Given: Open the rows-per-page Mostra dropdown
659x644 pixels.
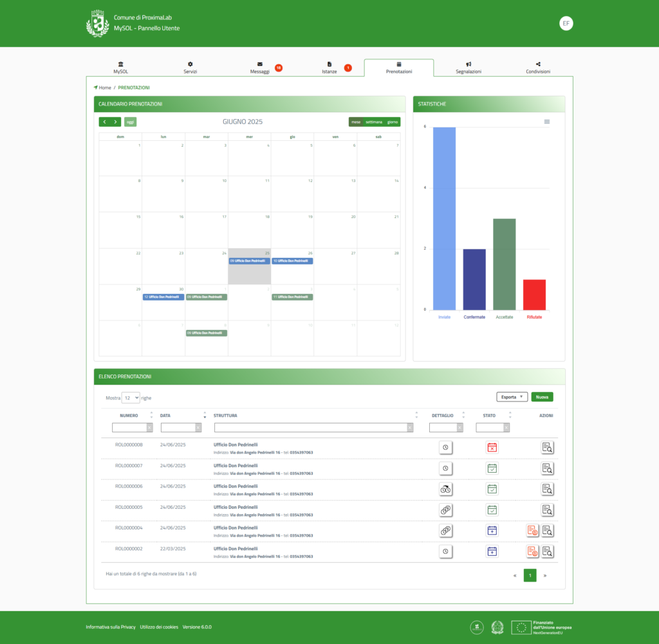Looking at the screenshot, I should [131, 398].
